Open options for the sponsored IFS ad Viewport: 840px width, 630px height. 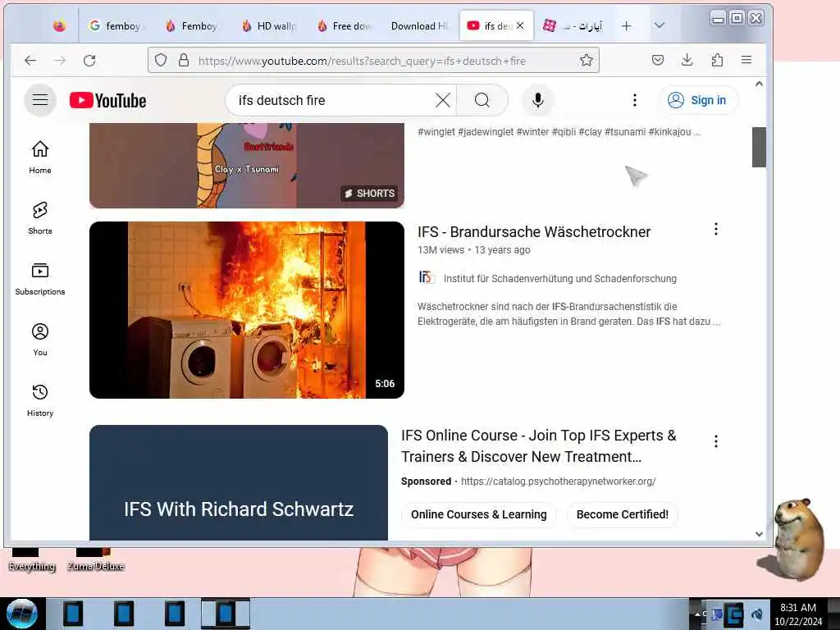[715, 441]
